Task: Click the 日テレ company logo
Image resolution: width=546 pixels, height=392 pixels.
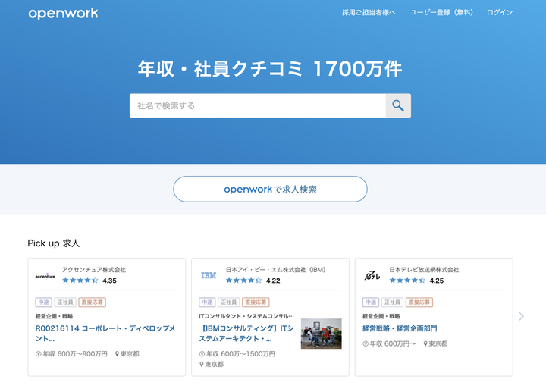Action: pos(372,275)
